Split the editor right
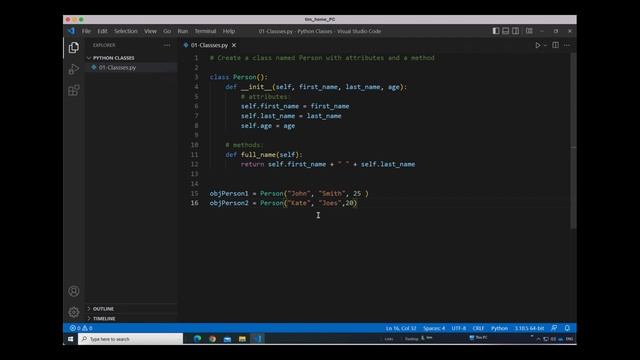Image resolution: width=640 pixels, height=360 pixels. point(556,45)
